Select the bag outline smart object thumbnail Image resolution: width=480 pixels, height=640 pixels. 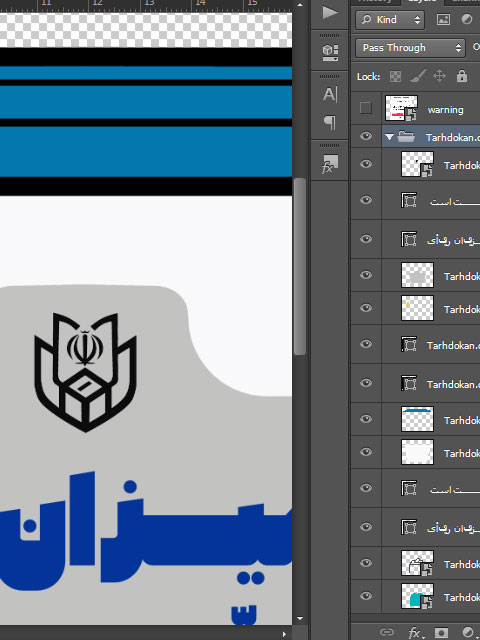click(x=417, y=563)
